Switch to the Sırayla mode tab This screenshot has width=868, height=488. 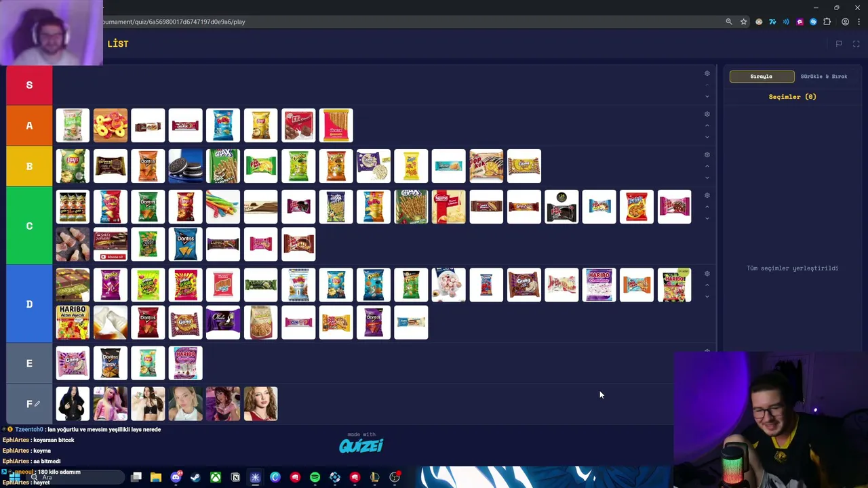[x=762, y=77]
